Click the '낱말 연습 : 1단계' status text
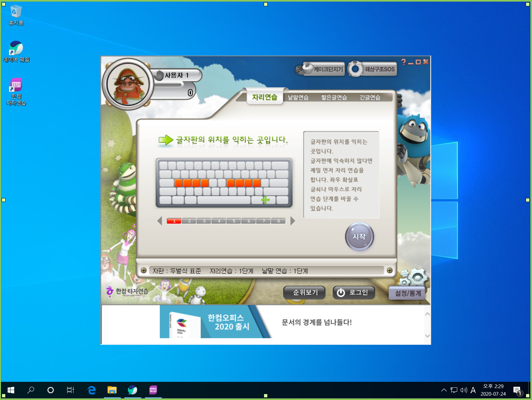The width and height of the screenshot is (532, 400). (x=285, y=271)
